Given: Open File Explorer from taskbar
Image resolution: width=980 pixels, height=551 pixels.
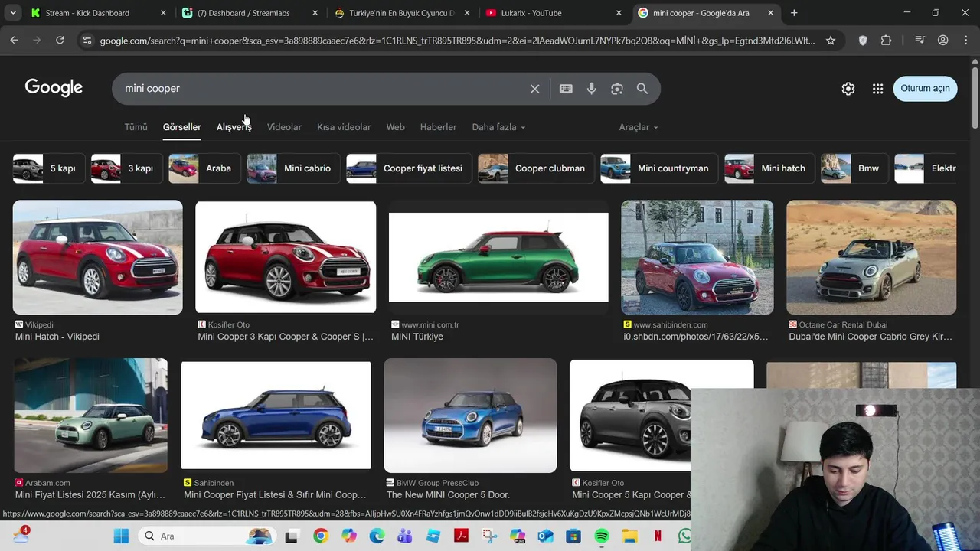Looking at the screenshot, I should pos(629,536).
